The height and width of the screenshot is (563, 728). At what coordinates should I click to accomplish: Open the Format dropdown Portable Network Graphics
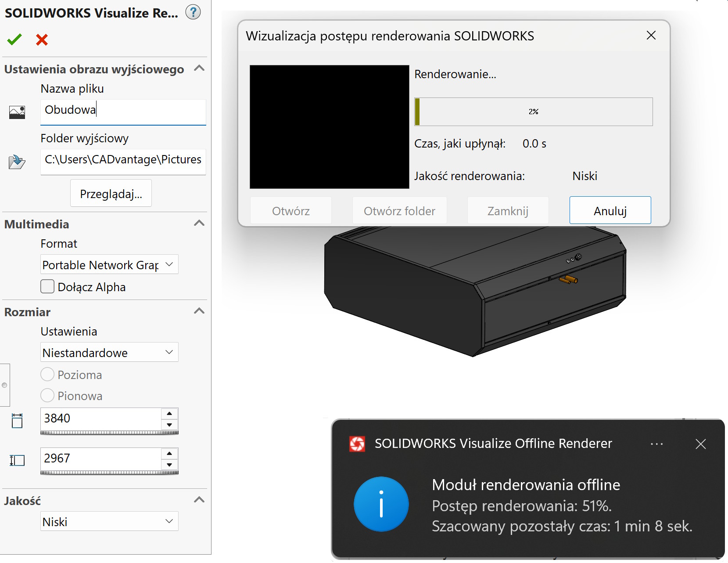(109, 265)
